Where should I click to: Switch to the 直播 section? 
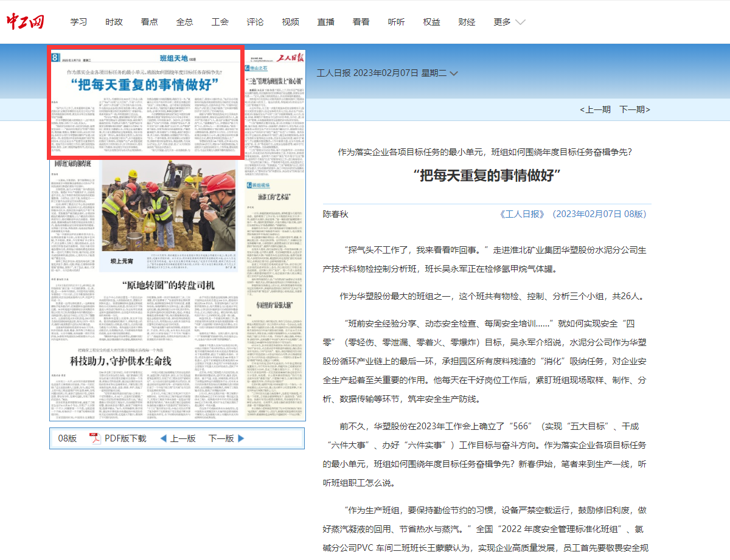[x=325, y=22]
